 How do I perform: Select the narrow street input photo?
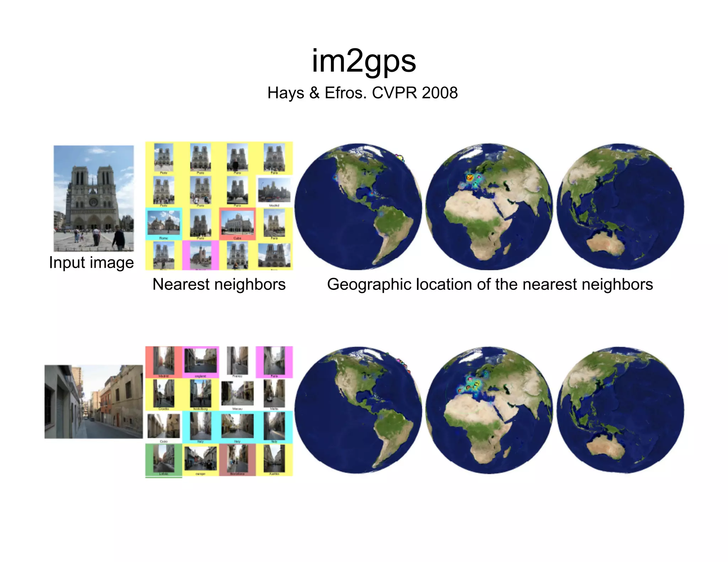click(93, 401)
